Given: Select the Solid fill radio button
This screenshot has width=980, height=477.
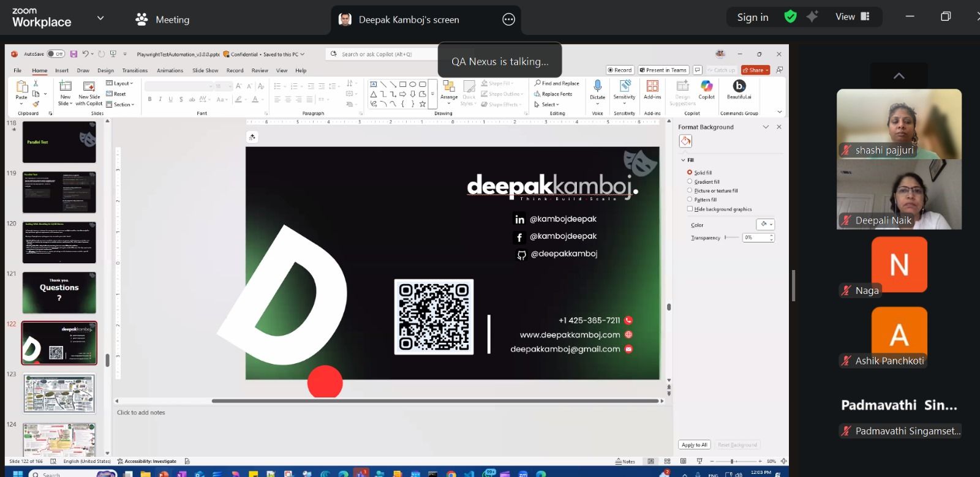Looking at the screenshot, I should (x=690, y=172).
